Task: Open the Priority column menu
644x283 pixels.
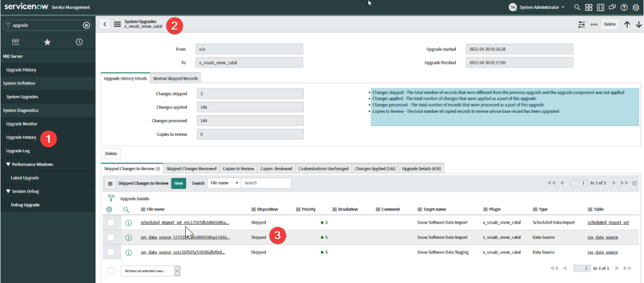Action: click(298, 209)
